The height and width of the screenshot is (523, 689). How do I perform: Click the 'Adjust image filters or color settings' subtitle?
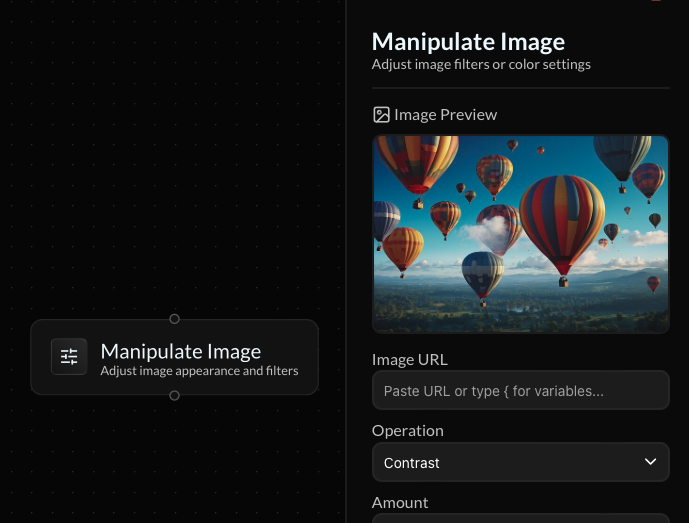pos(481,65)
